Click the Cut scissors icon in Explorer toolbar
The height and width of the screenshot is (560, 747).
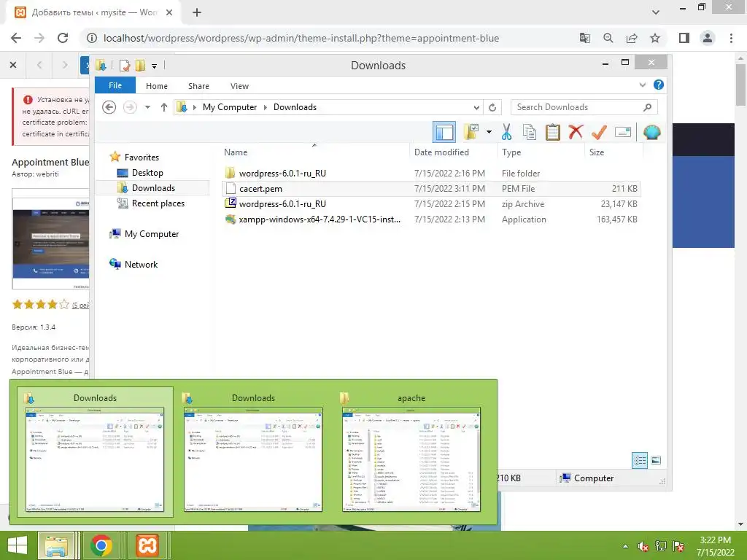pyautogui.click(x=506, y=133)
